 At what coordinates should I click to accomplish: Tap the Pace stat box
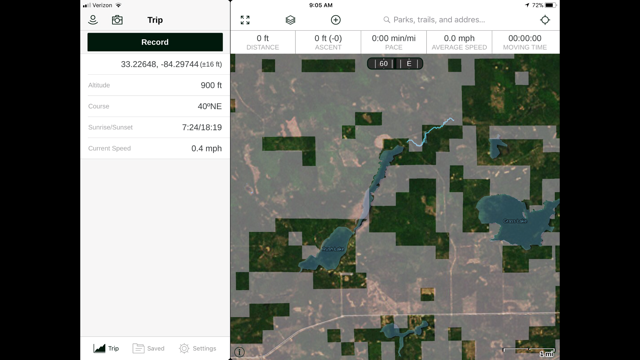393,42
